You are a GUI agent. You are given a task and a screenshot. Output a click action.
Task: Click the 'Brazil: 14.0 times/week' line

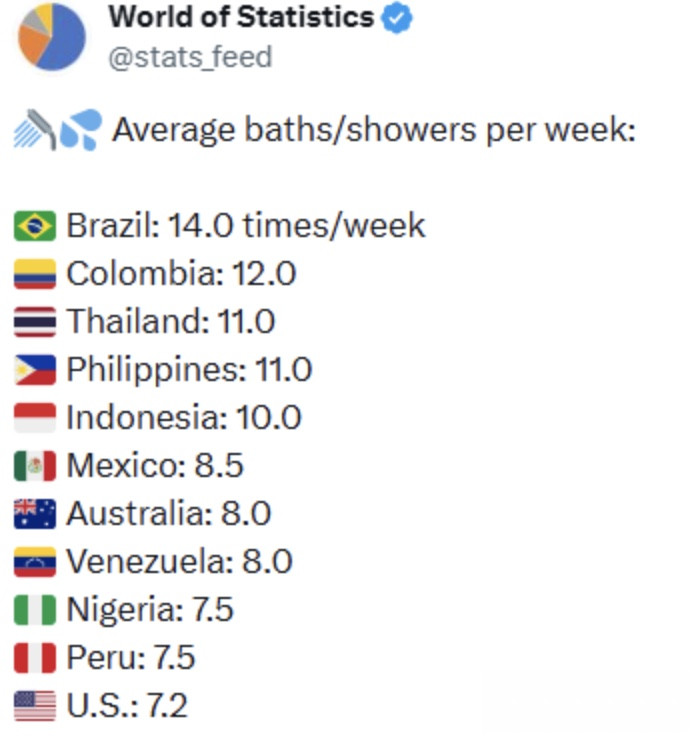[x=246, y=226]
